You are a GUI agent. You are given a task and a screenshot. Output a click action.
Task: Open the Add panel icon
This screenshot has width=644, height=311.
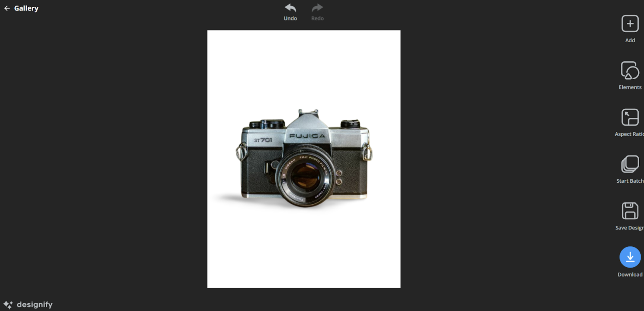click(x=630, y=23)
